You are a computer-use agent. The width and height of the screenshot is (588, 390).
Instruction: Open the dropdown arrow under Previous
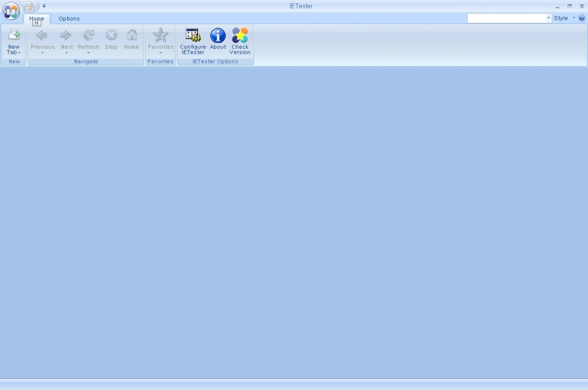[42, 53]
